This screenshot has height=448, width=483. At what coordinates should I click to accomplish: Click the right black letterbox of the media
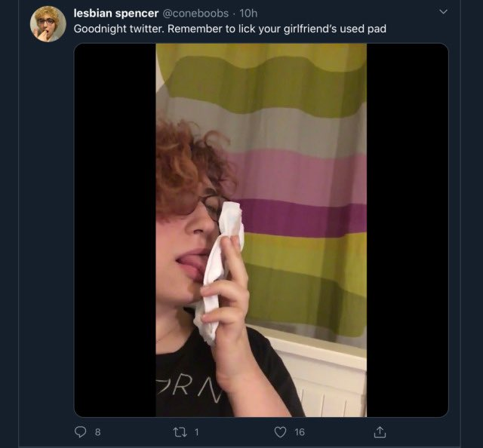(408, 230)
